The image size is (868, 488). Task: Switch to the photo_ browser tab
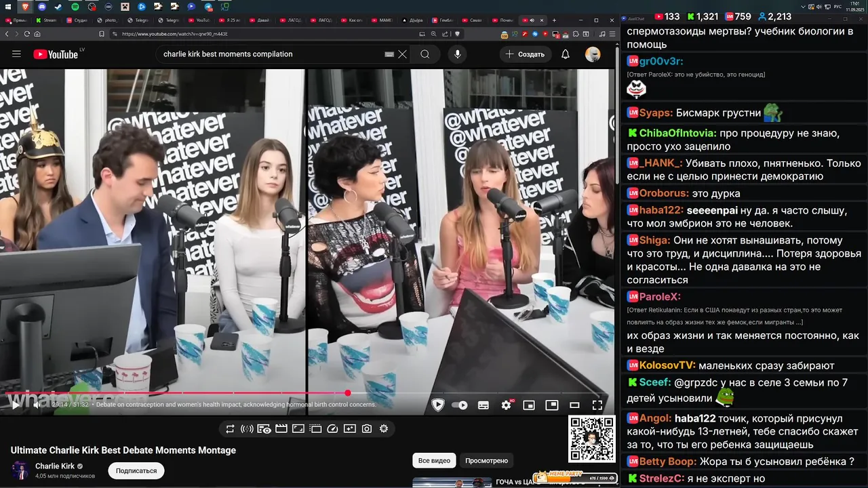(x=109, y=20)
